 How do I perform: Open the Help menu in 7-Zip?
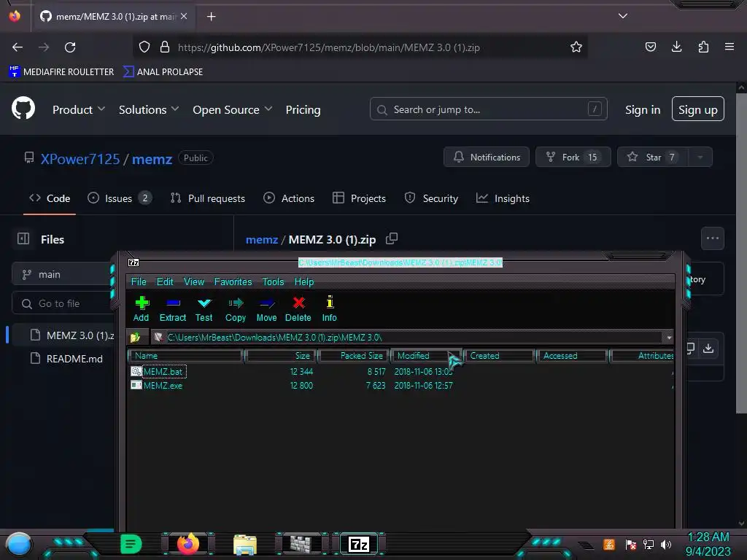(304, 281)
